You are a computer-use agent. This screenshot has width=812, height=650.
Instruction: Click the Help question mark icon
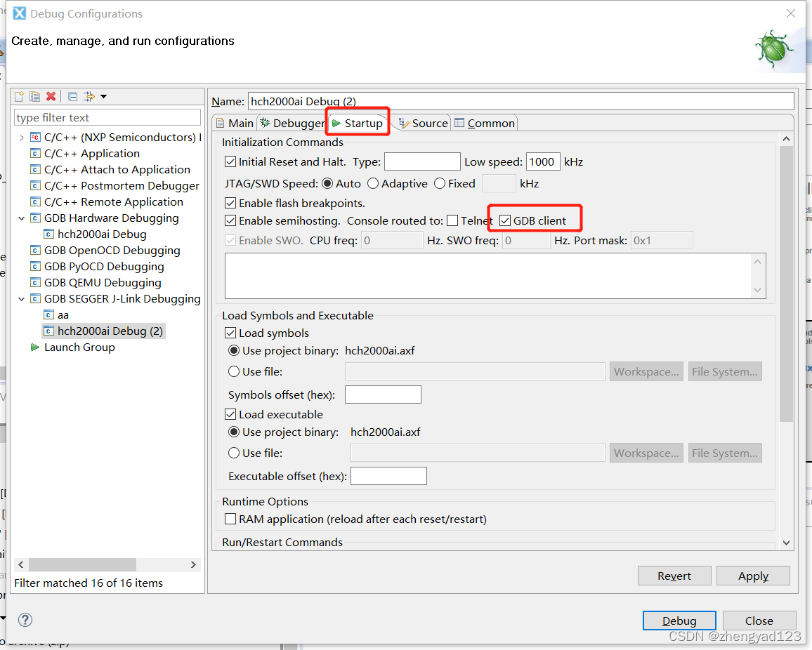point(25,620)
